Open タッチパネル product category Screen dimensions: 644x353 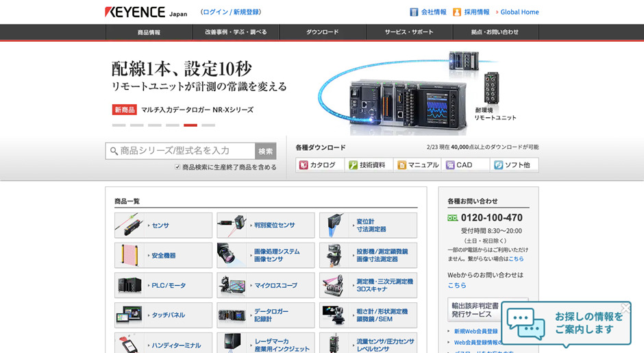click(x=164, y=315)
